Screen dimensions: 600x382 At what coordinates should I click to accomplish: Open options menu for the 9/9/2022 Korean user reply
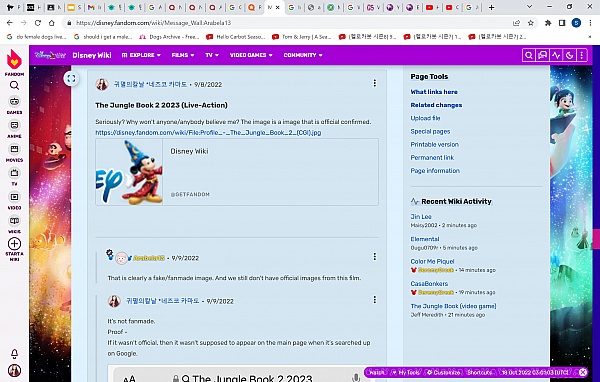pyautogui.click(x=375, y=300)
